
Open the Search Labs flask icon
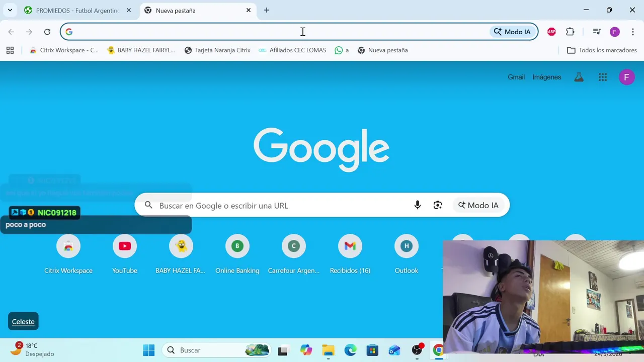tap(579, 77)
